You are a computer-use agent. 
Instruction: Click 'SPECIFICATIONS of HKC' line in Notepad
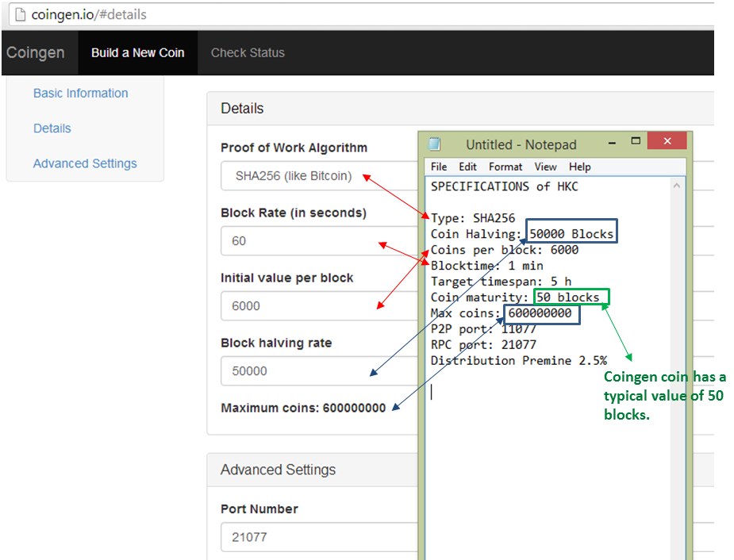(x=504, y=186)
